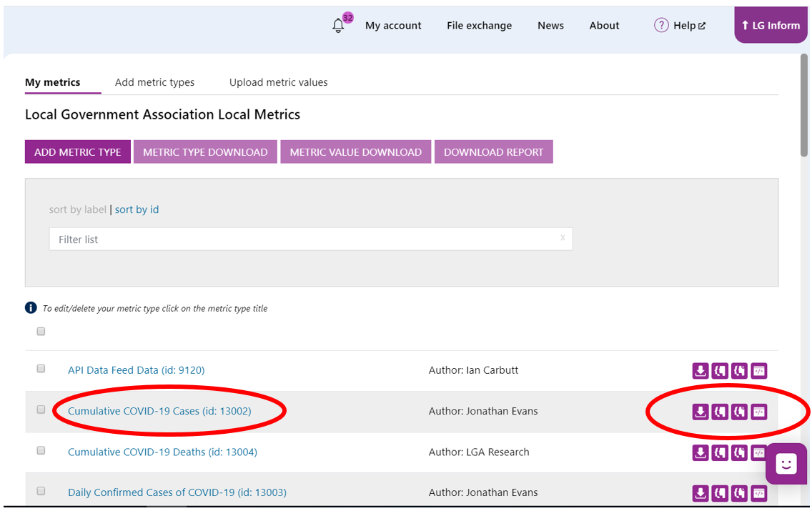Tick checkbox for Cumulative COVID-19 Deaths

41,450
